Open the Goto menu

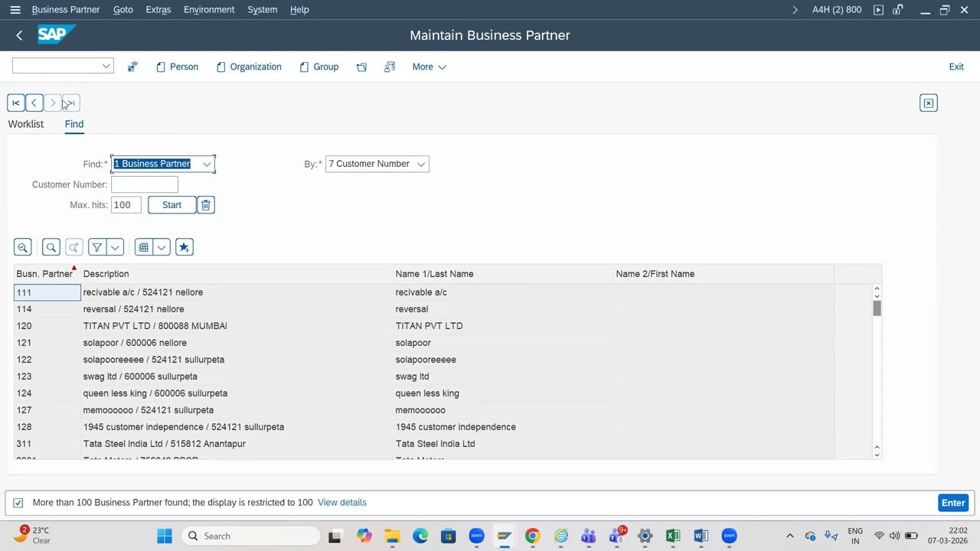(x=123, y=10)
